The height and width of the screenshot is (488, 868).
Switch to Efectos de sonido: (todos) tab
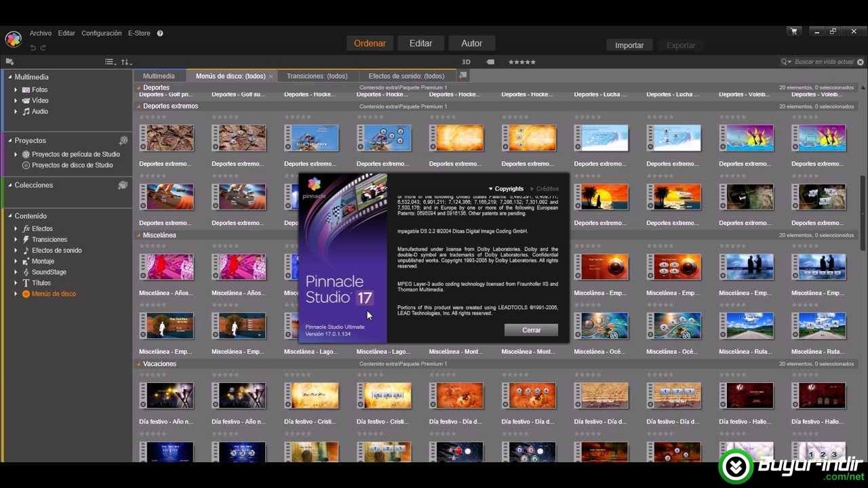pyautogui.click(x=406, y=76)
